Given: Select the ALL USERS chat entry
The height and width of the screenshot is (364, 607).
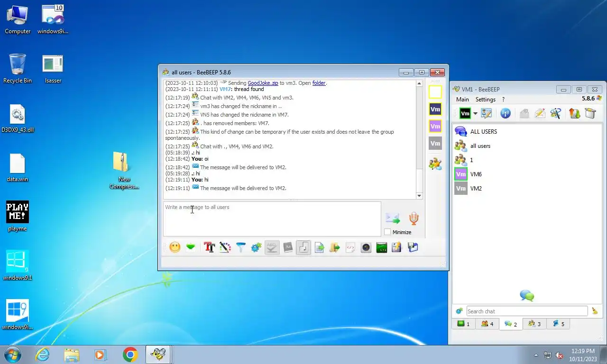Looking at the screenshot, I should (527, 131).
